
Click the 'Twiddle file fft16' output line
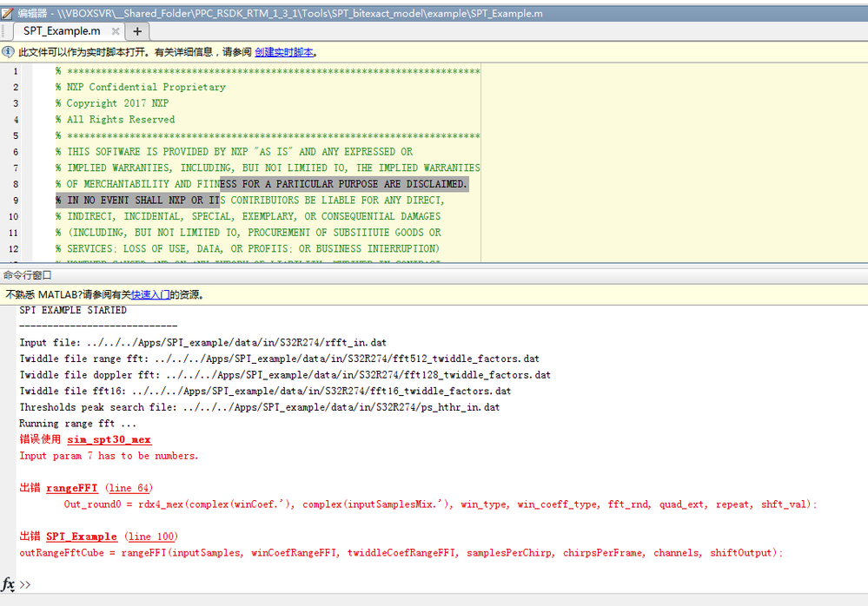265,391
